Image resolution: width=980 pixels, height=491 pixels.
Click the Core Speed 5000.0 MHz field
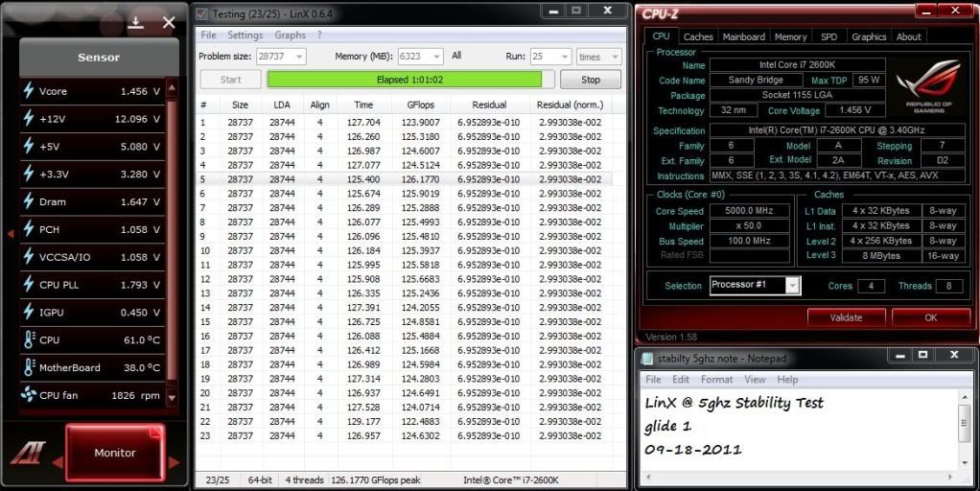click(749, 211)
